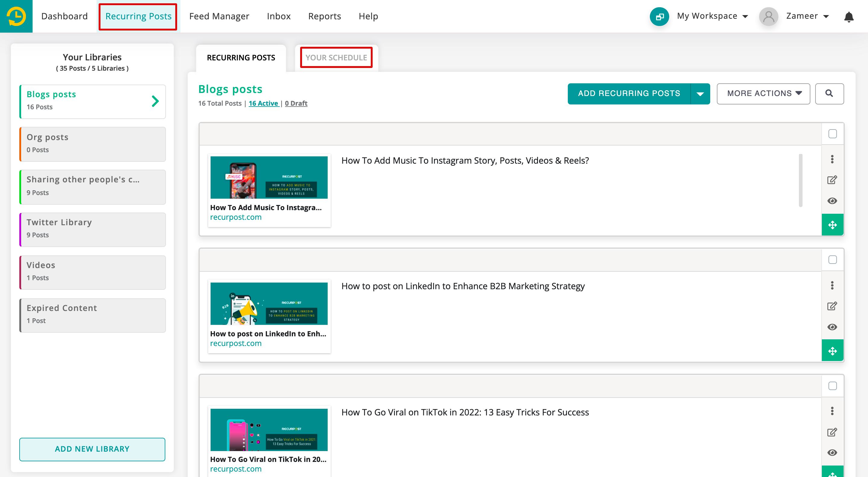Preview the Instagram Music post with eye icon
This screenshot has width=868, height=477.
pyautogui.click(x=832, y=201)
